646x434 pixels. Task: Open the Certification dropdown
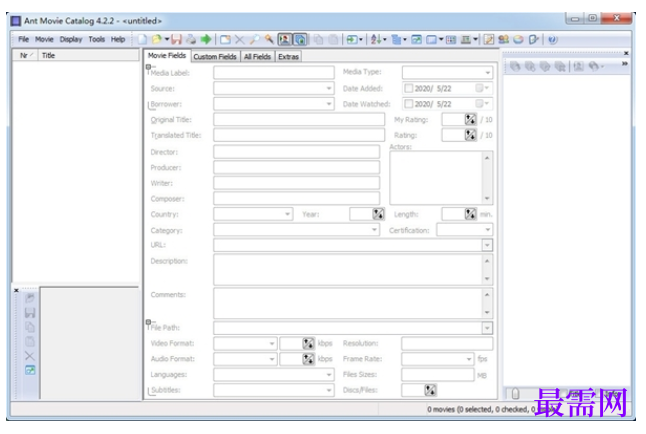pyautogui.click(x=487, y=230)
